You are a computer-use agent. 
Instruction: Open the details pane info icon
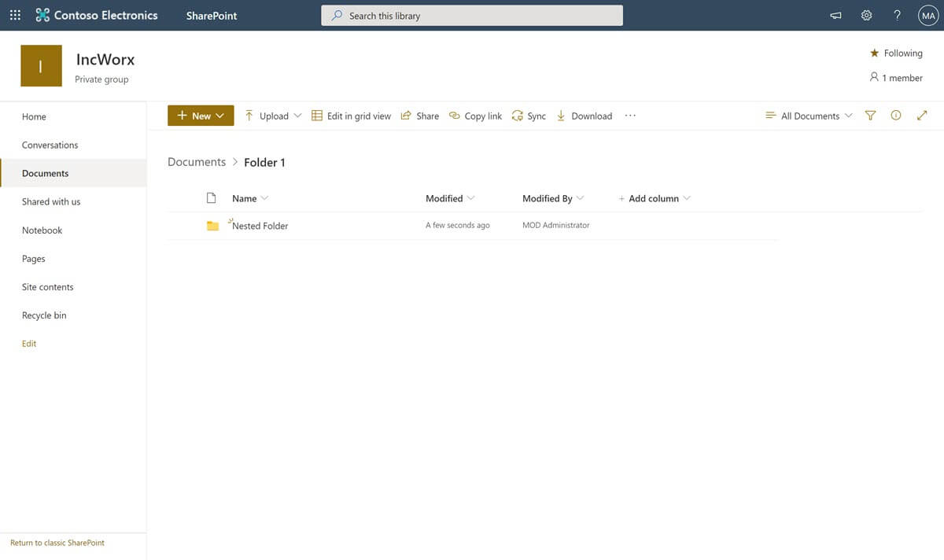coord(896,115)
